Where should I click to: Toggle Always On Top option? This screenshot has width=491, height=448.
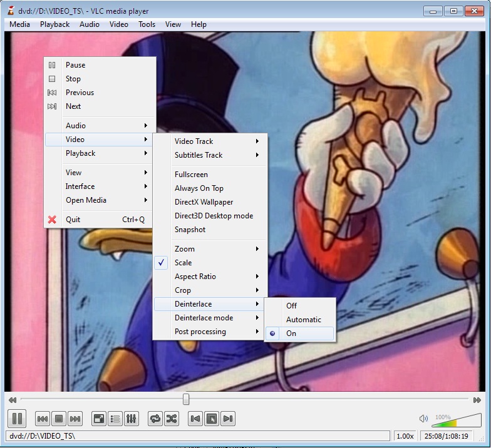pyautogui.click(x=210, y=188)
